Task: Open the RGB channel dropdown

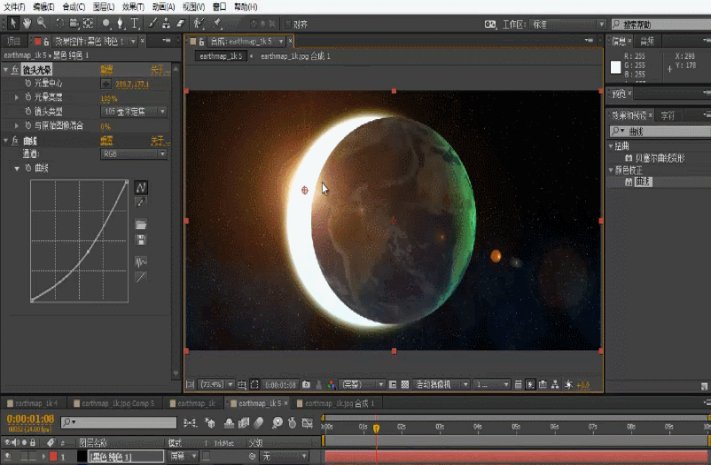Action: (133, 154)
